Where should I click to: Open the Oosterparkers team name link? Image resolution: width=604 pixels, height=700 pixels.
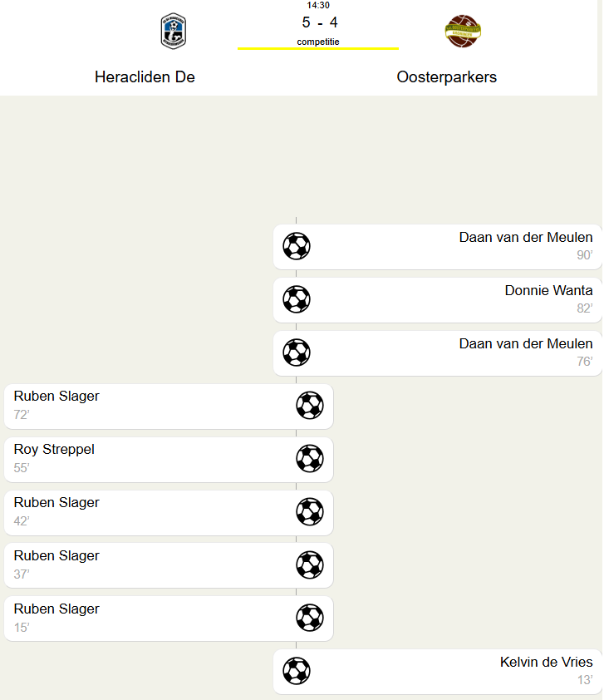click(447, 77)
